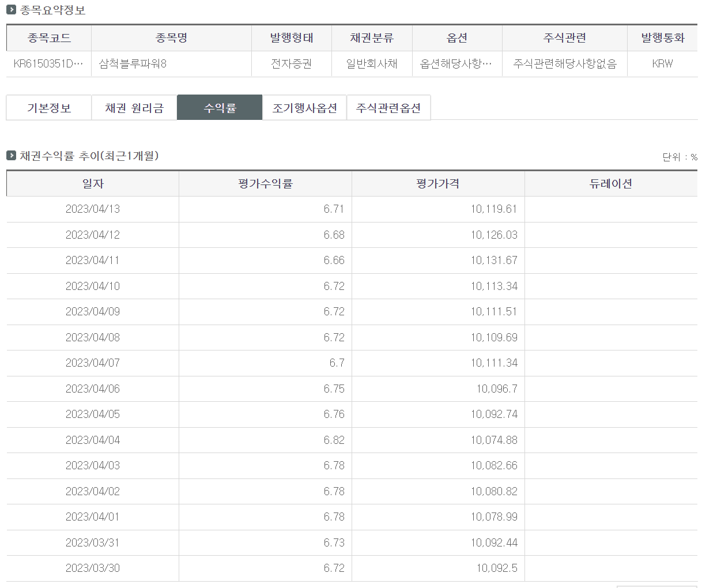This screenshot has width=702, height=588.
Task: Click the date 2023/04/12
Action: click(x=93, y=235)
